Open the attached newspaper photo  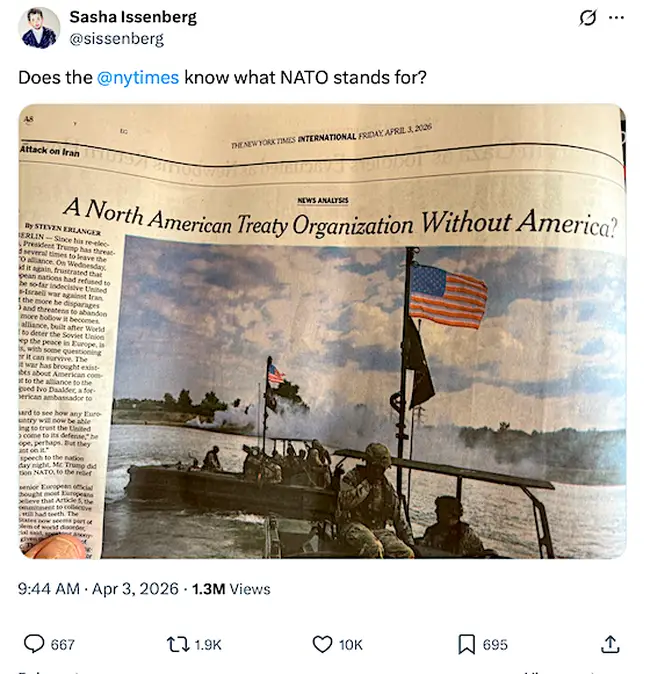pyautogui.click(x=322, y=330)
